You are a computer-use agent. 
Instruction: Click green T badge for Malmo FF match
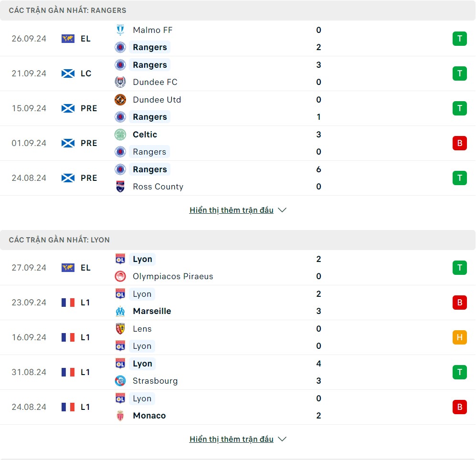click(x=460, y=39)
